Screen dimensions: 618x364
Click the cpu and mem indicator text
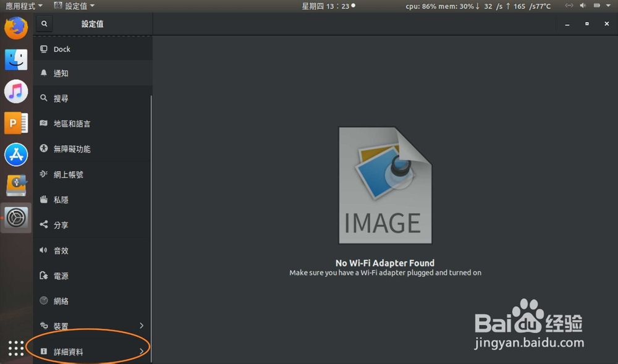[478, 6]
